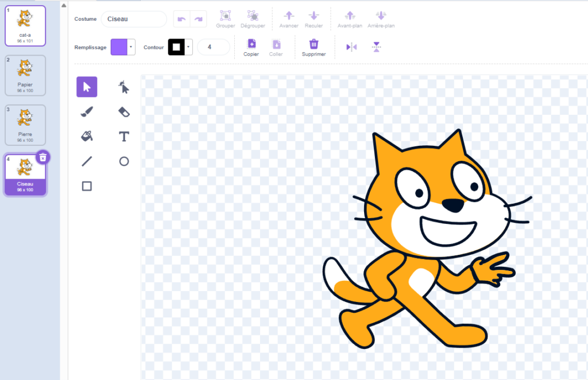Choose the Reshape tool
This screenshot has height=380, width=588.
(124, 87)
